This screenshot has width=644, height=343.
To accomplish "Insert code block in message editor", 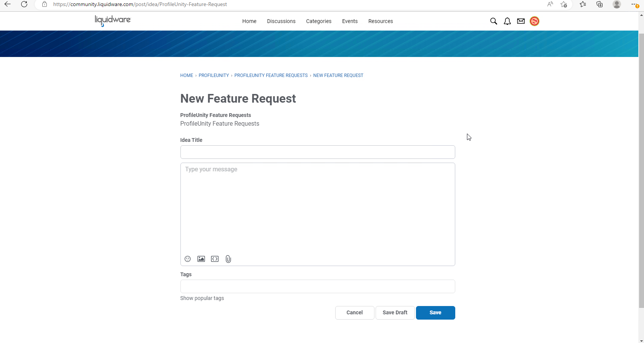I will pos(215,259).
